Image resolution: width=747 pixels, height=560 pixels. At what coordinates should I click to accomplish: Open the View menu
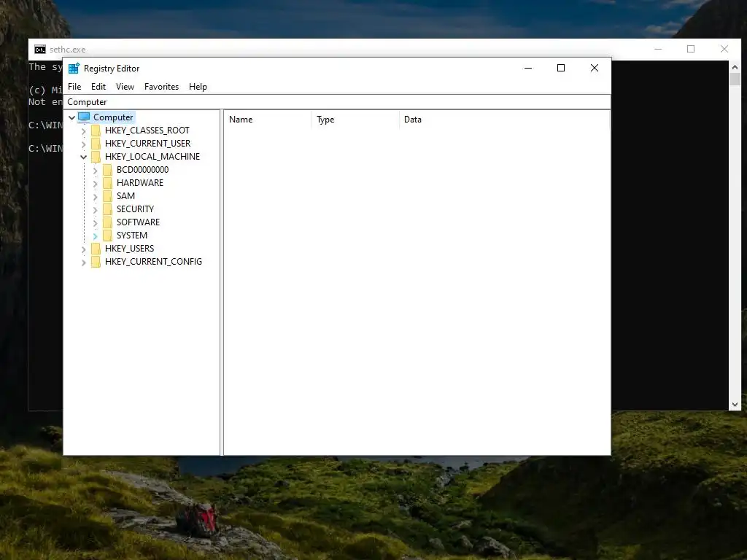[125, 87]
